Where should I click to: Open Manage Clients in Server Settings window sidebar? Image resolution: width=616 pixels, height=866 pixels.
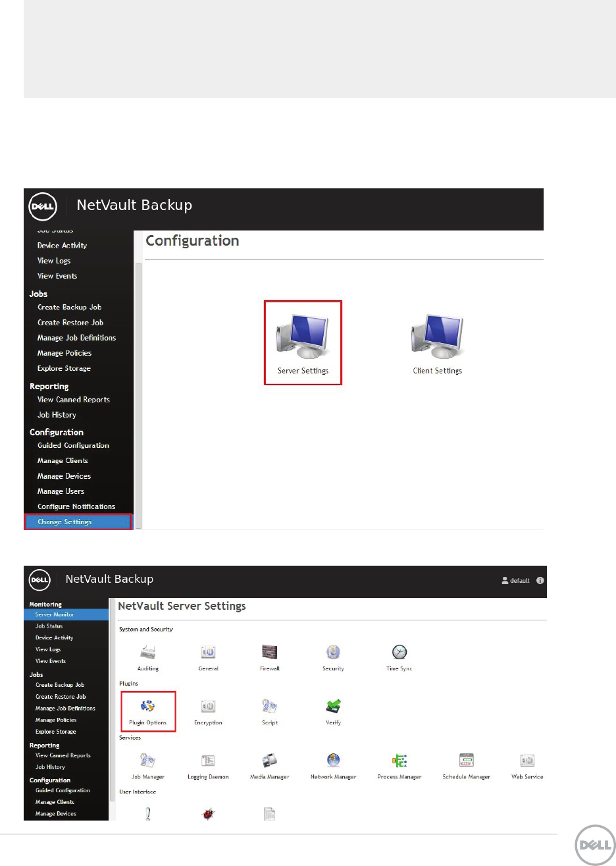(55, 802)
